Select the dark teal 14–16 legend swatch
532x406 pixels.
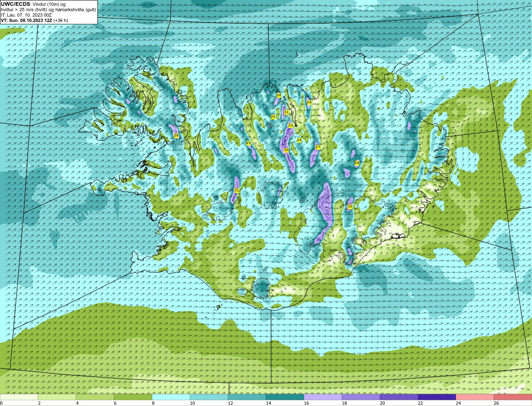tap(285, 397)
